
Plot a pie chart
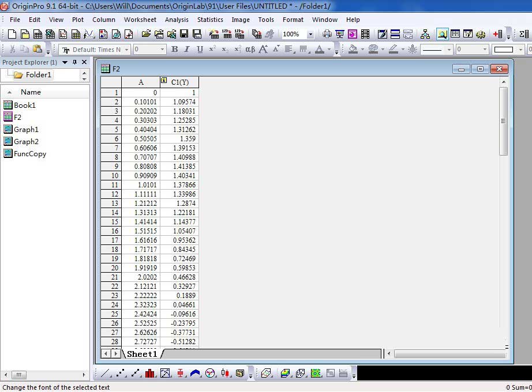(211, 374)
